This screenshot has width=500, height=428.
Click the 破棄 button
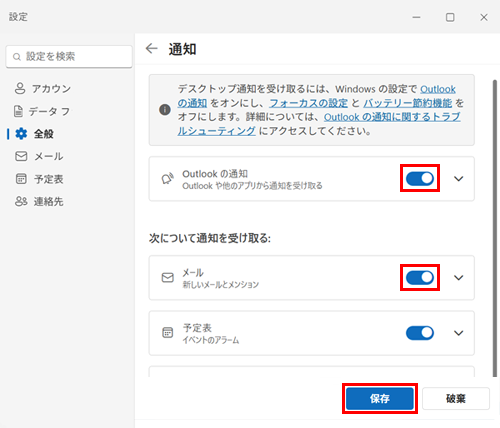(456, 398)
